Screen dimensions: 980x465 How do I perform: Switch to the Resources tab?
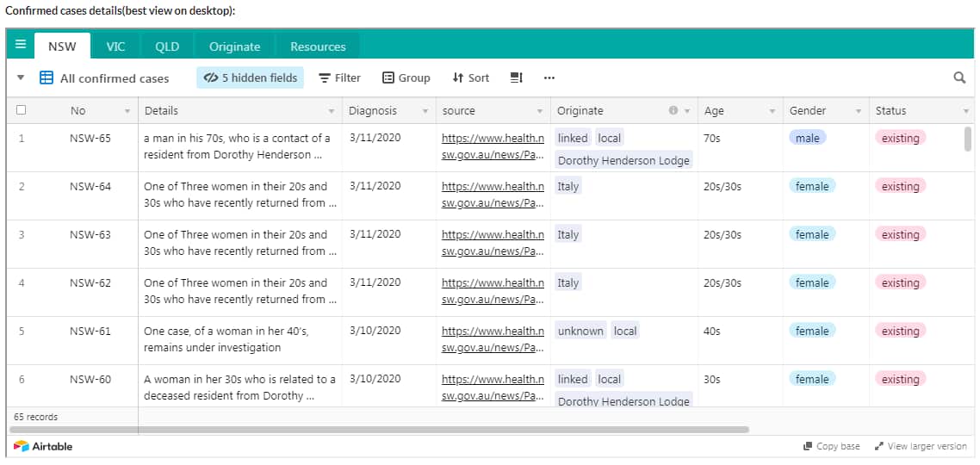tap(318, 46)
